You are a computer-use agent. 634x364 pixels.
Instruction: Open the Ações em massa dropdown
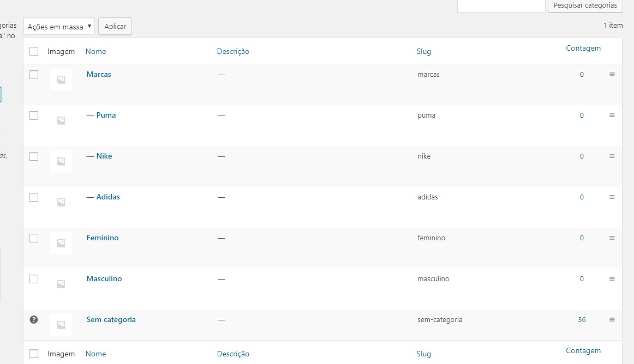pyautogui.click(x=59, y=26)
